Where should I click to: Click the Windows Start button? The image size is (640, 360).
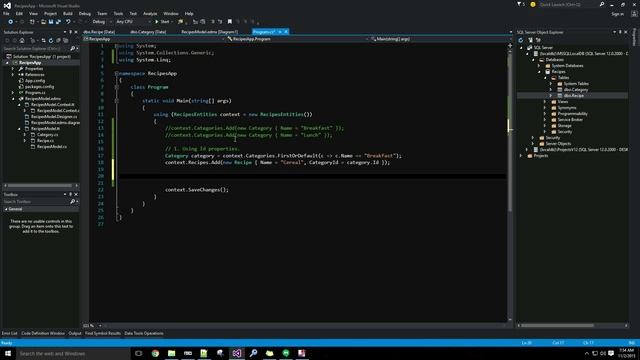pyautogui.click(x=8, y=353)
